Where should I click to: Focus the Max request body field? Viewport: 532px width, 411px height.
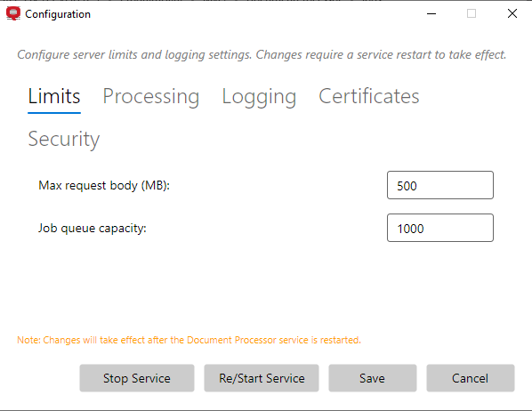pos(440,185)
